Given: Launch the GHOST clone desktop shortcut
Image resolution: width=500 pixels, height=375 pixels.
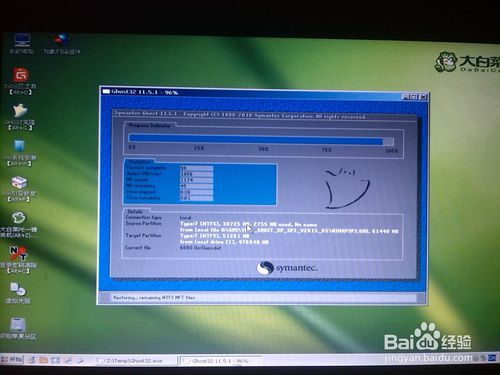Looking at the screenshot, I should pyautogui.click(x=20, y=117).
